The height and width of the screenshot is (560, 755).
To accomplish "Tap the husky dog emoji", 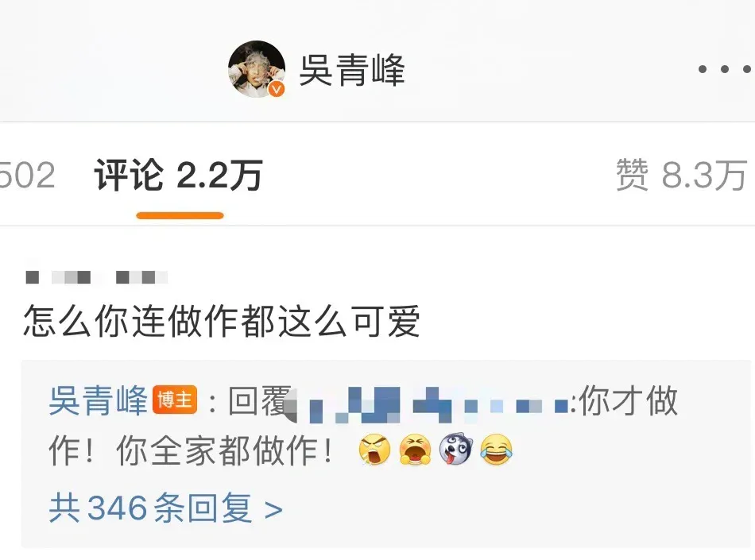I will [455, 448].
